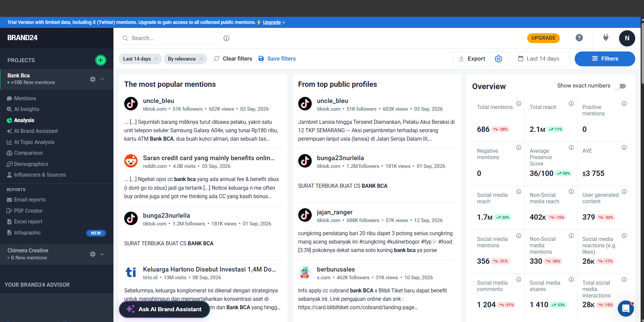Show info for Social media reactions
The image size is (644, 322).
pyautogui.click(x=624, y=236)
